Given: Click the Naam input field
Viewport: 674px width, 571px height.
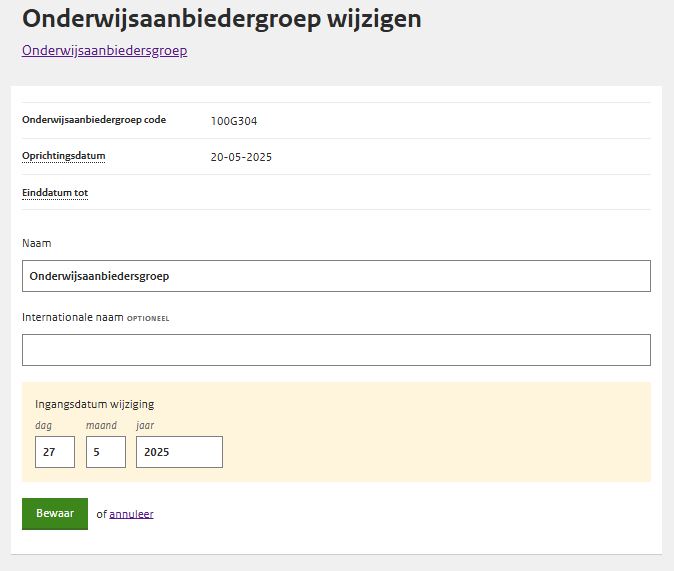Looking at the screenshot, I should point(336,276).
